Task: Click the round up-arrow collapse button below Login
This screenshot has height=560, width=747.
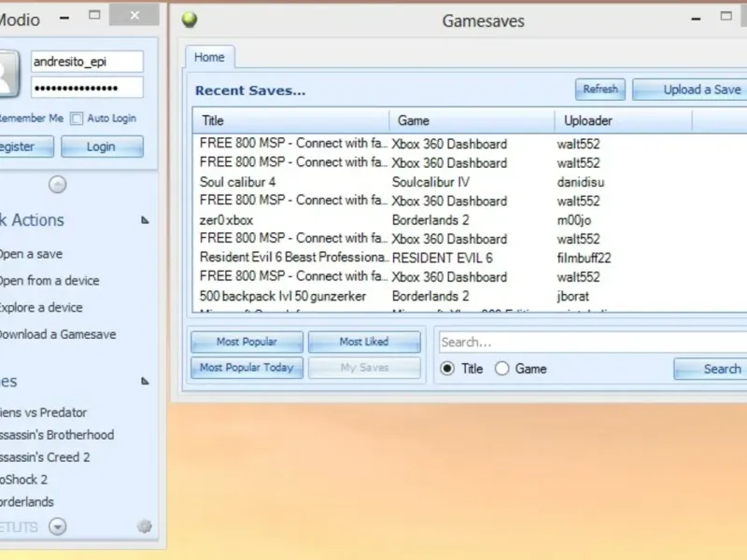Action: pos(58,185)
